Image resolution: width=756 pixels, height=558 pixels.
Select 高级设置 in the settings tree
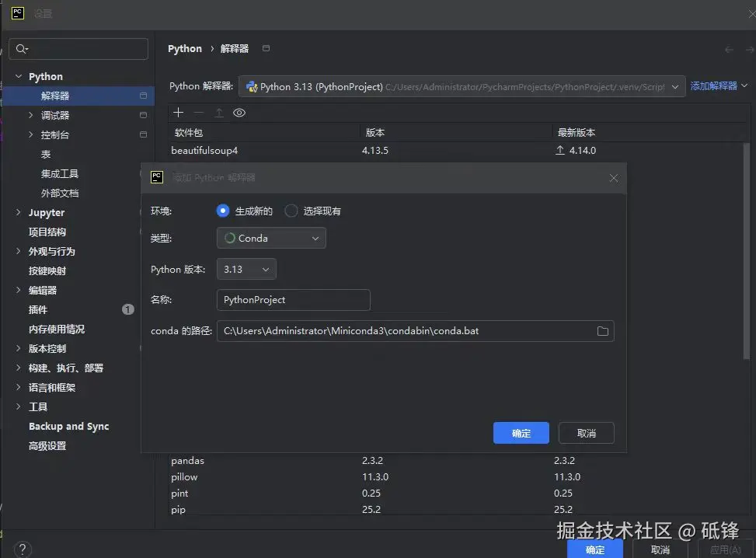tap(47, 445)
